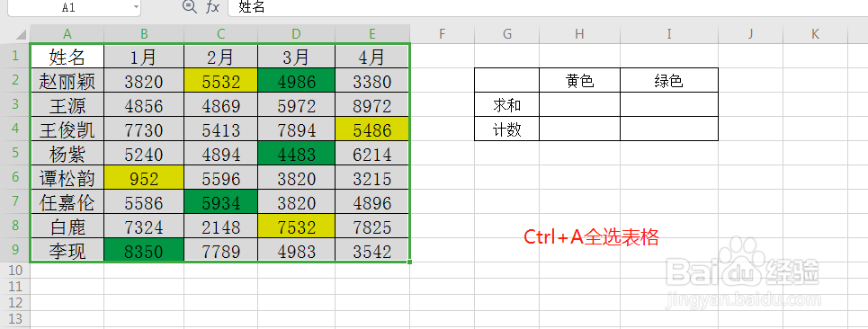Select column C header
Screen dimensions: 868x329
coord(221,34)
